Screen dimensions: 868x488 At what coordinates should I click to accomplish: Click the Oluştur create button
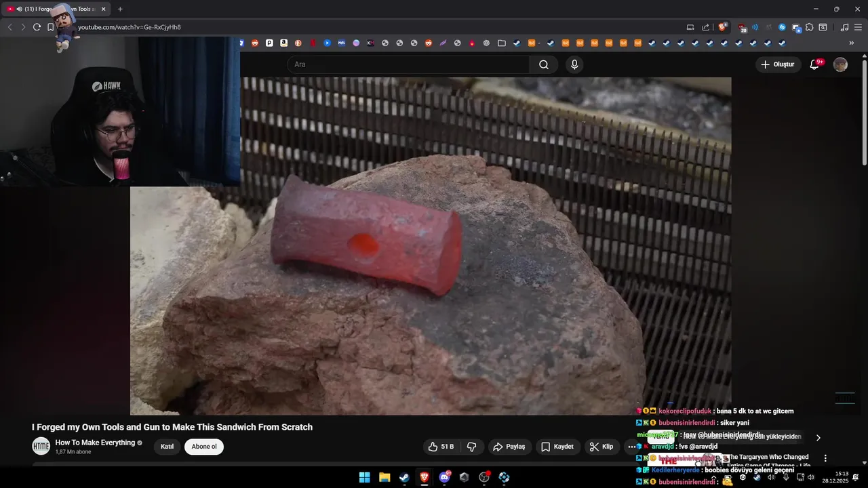[777, 64]
